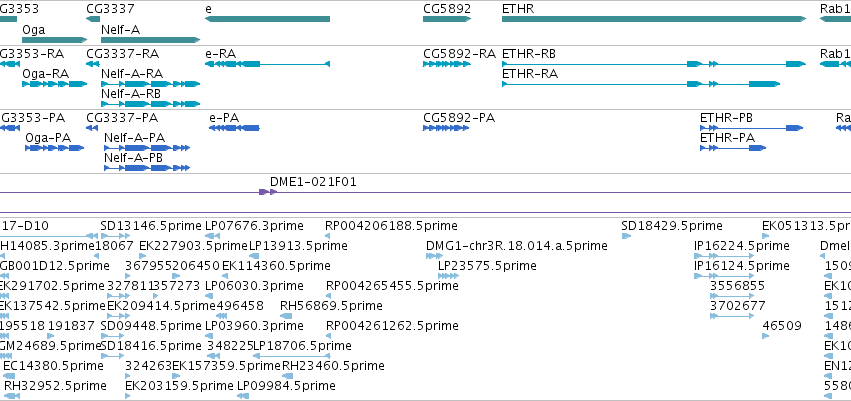Click the ETHR-RB transcript label
The width and height of the screenshot is (851, 401).
tap(528, 53)
